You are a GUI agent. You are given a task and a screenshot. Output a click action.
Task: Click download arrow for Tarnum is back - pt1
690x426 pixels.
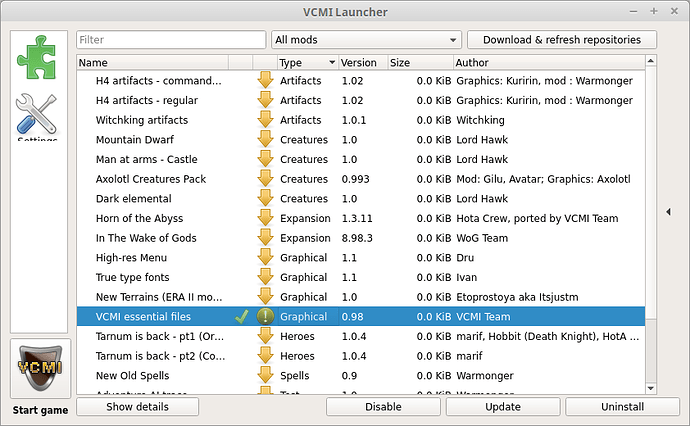click(265, 336)
